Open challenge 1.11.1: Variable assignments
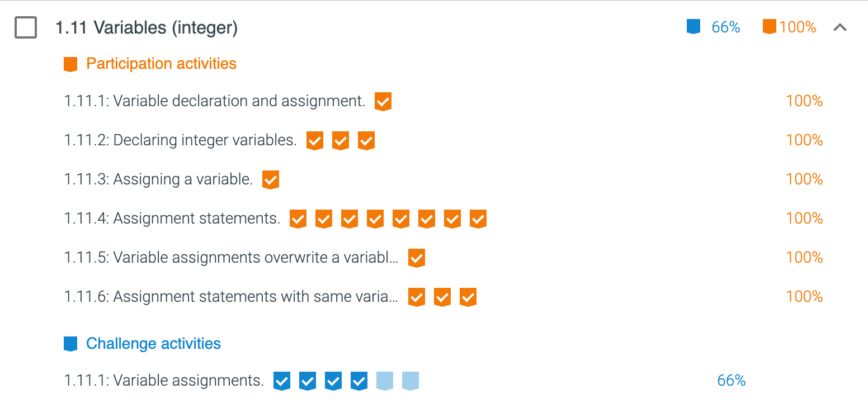Viewport: 868px width, 408px height. [x=164, y=381]
